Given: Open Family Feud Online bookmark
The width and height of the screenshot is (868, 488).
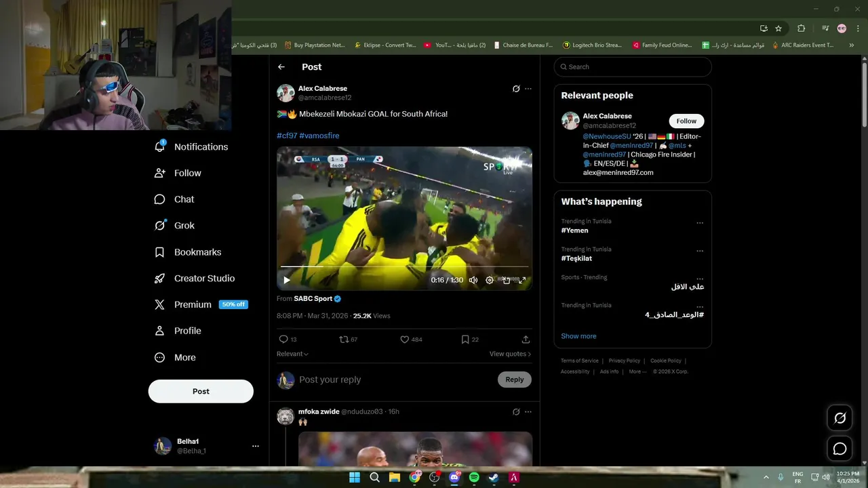Looking at the screenshot, I should click(663, 45).
